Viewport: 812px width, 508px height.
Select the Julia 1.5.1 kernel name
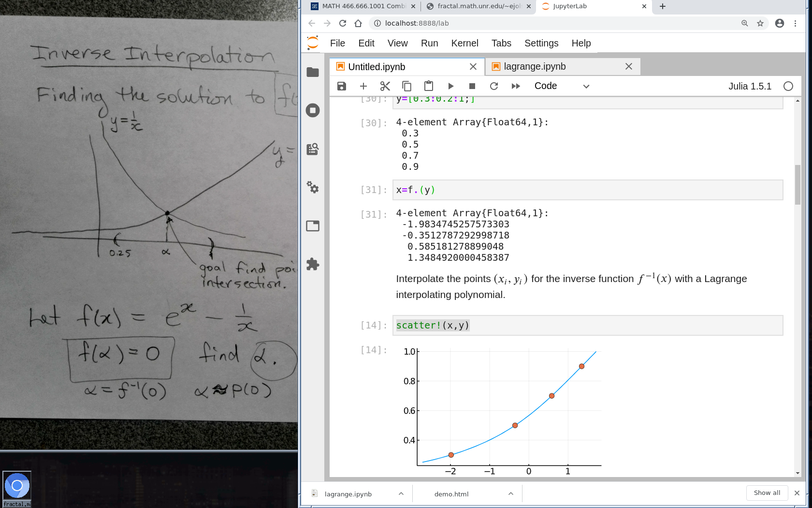click(x=750, y=86)
